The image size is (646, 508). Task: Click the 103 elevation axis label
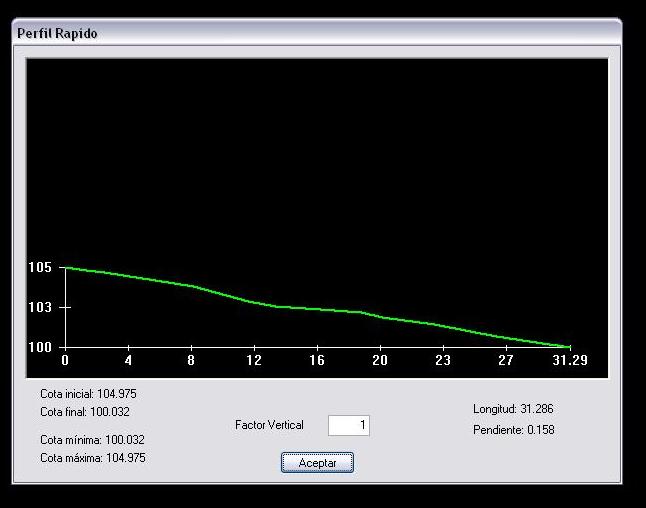click(x=40, y=307)
